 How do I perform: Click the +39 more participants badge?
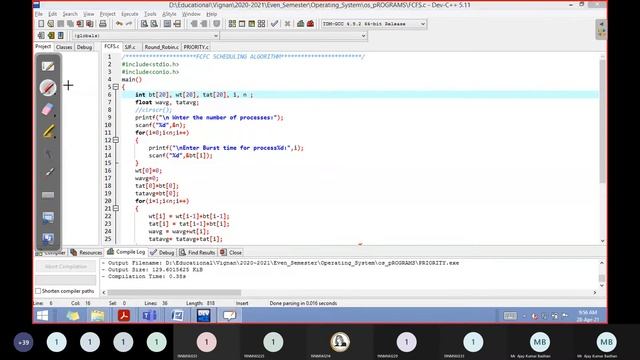point(24,342)
